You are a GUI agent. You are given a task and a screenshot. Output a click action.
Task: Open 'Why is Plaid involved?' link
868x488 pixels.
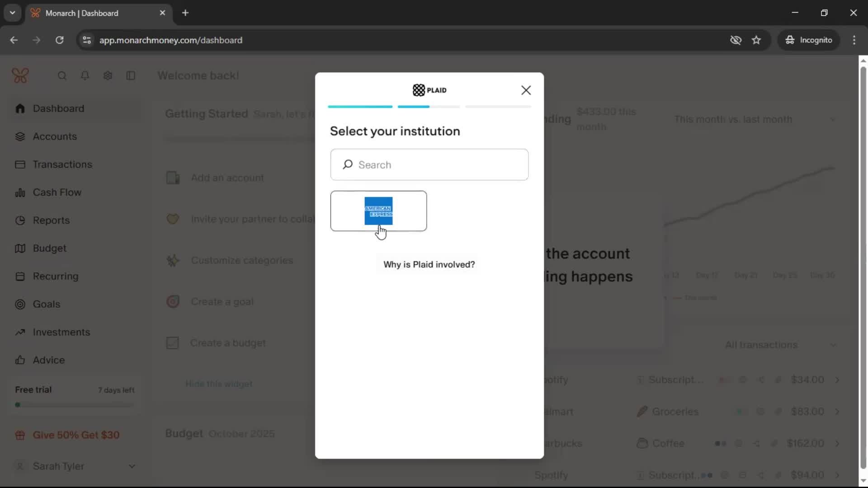(x=429, y=264)
